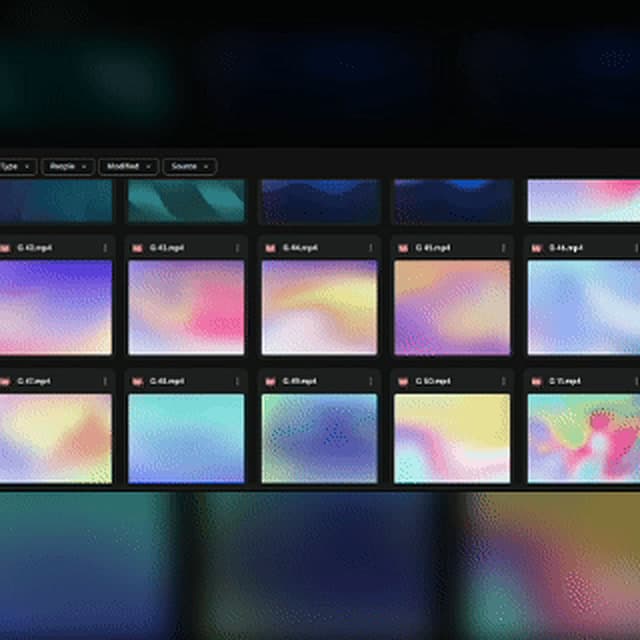
Task: Select the file name G 51.mp4
Action: click(565, 381)
